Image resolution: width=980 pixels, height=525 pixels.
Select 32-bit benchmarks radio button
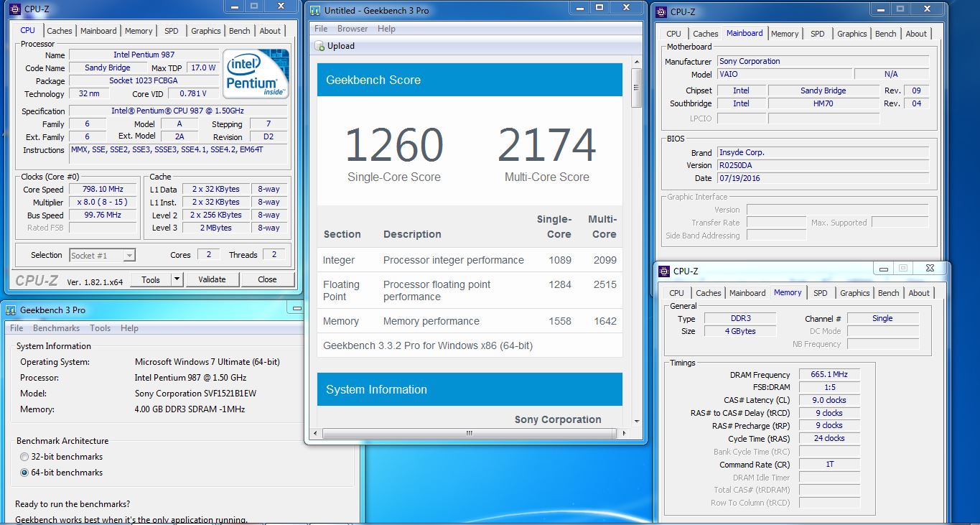coord(25,457)
